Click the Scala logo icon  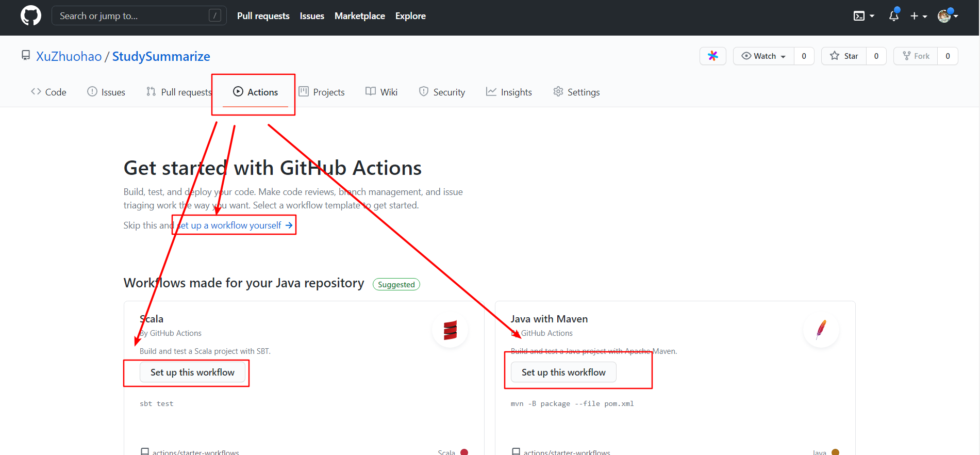450,330
